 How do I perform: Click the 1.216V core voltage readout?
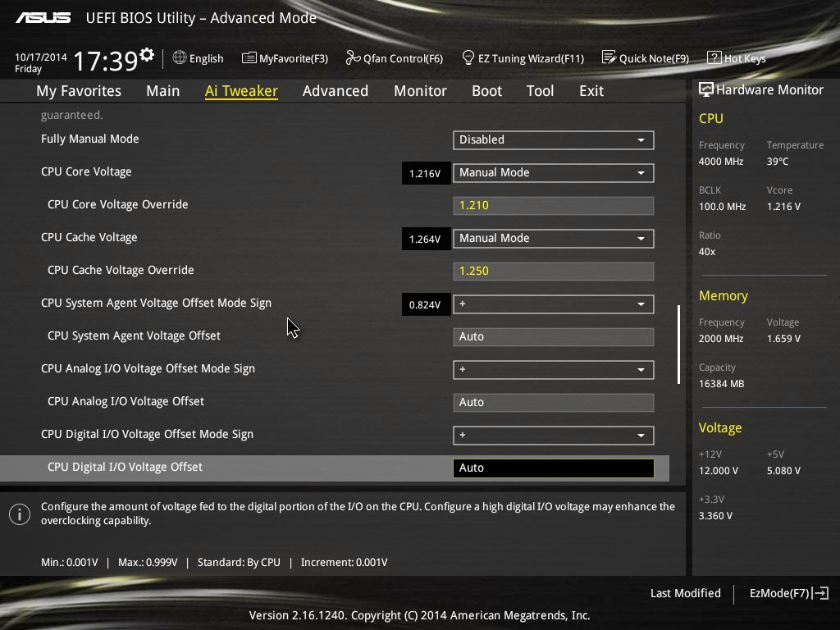[425, 174]
